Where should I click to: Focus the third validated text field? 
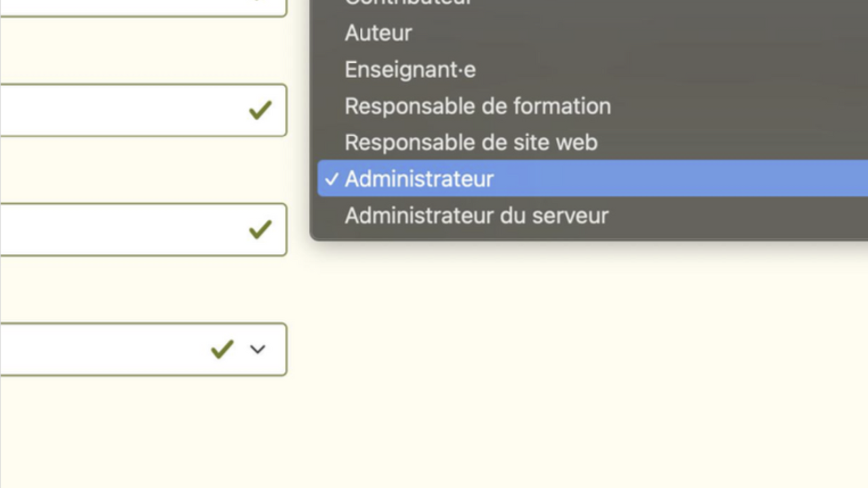click(122, 230)
